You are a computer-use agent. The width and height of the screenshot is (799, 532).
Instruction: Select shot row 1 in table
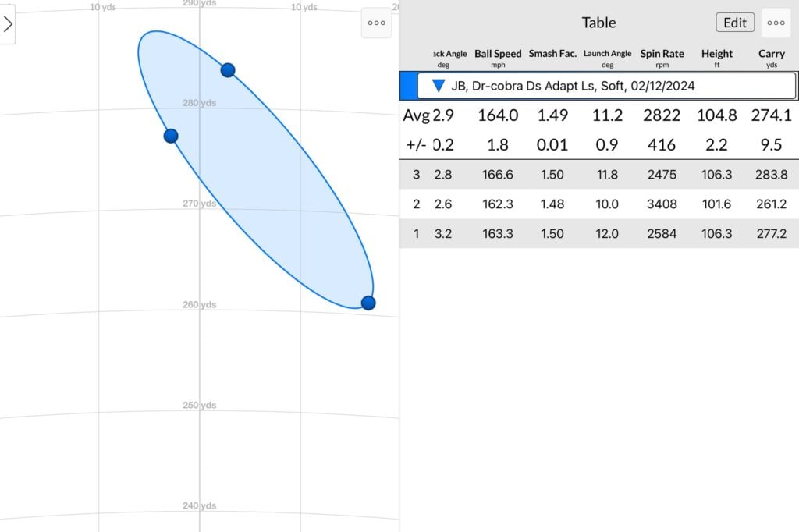pos(598,234)
